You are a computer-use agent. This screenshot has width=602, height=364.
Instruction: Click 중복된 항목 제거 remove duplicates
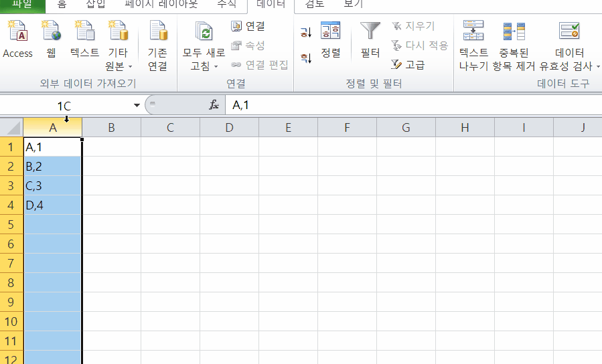[x=514, y=44]
